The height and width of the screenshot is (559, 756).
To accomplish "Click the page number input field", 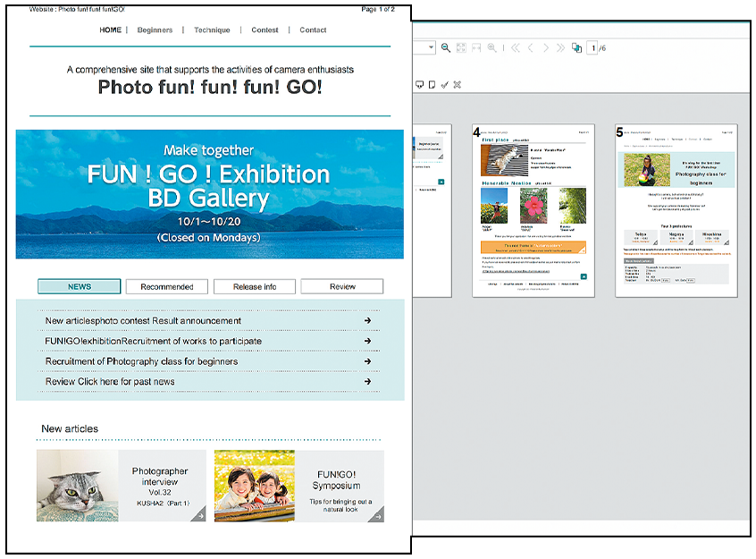I will pos(592,47).
